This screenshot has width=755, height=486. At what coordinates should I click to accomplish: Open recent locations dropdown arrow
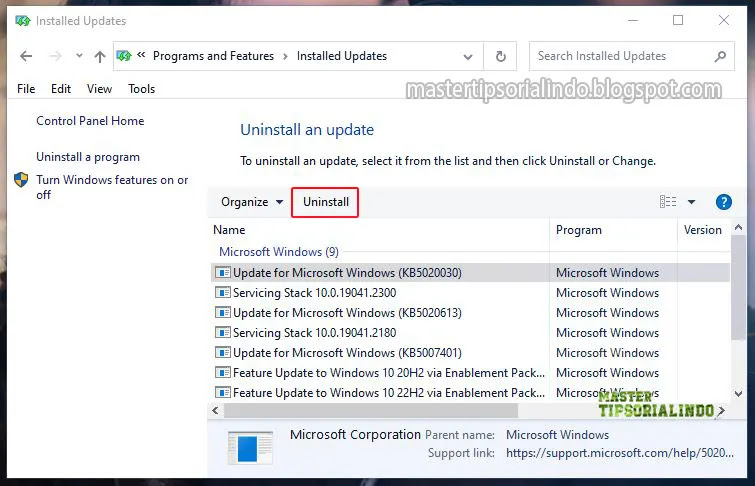[79, 56]
